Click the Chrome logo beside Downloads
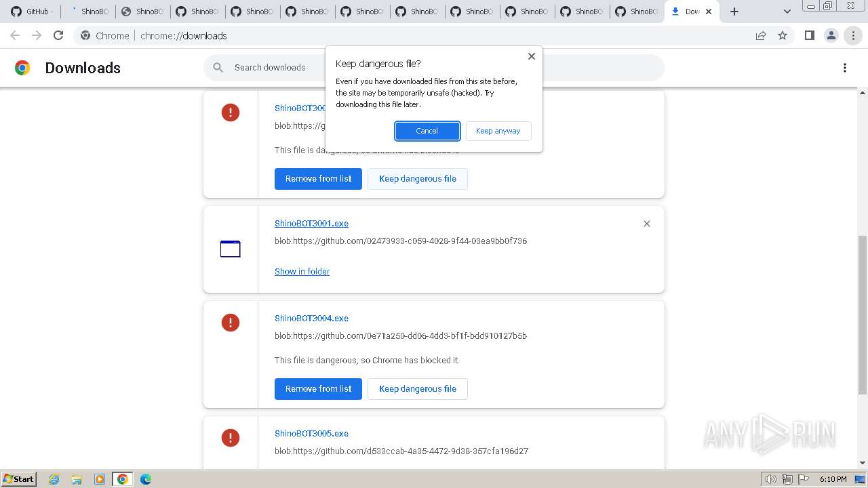The image size is (868, 488). coord(22,68)
